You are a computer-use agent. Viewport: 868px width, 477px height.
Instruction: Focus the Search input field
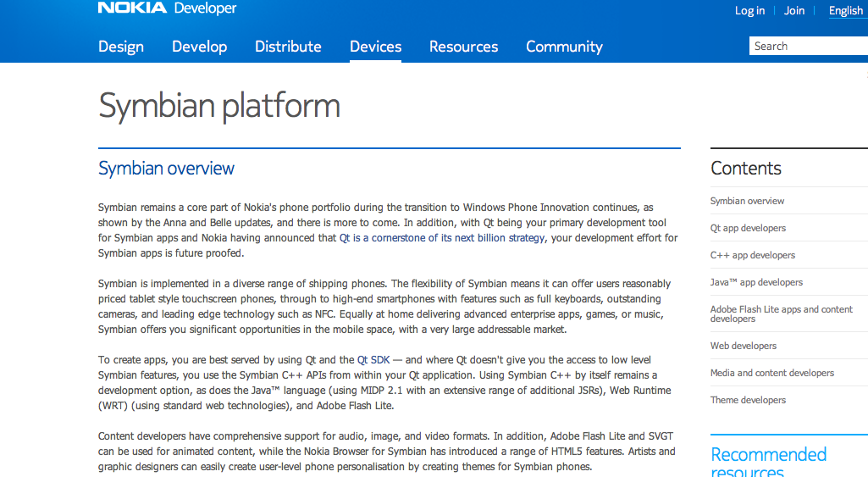809,47
